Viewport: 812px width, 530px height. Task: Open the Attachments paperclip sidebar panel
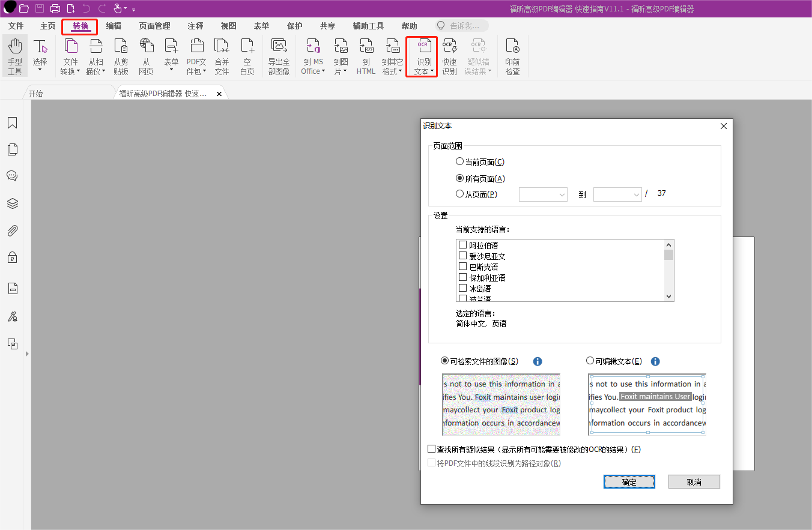pos(12,230)
